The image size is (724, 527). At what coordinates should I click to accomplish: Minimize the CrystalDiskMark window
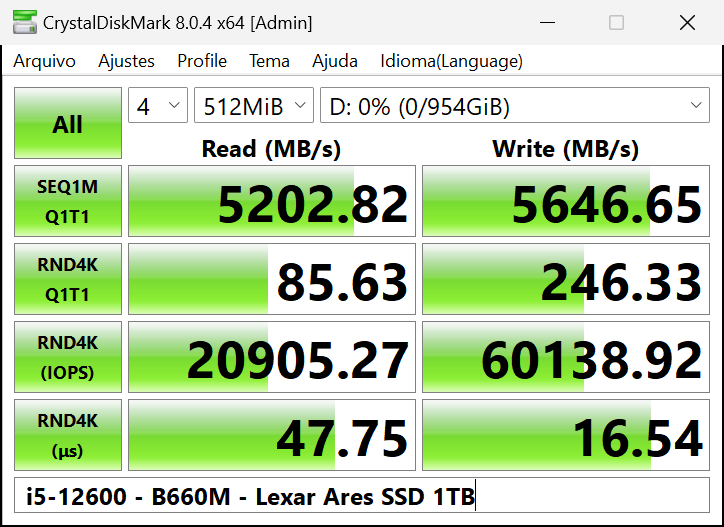[x=547, y=22]
